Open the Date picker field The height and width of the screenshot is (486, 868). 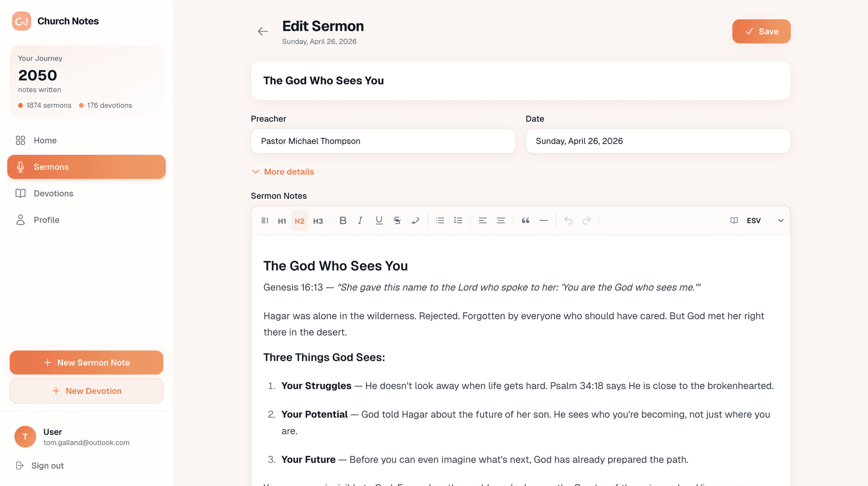(658, 141)
